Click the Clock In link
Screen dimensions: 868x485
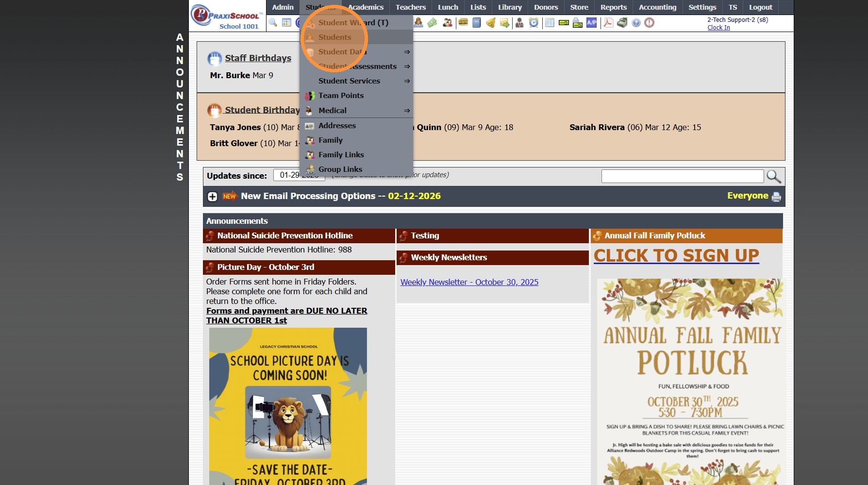[718, 28]
